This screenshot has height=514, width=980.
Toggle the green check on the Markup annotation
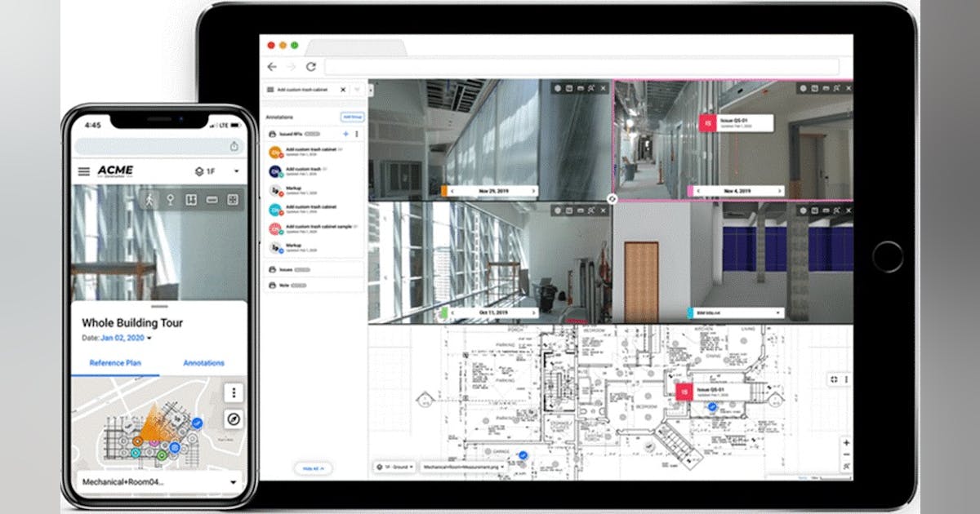(x=280, y=193)
